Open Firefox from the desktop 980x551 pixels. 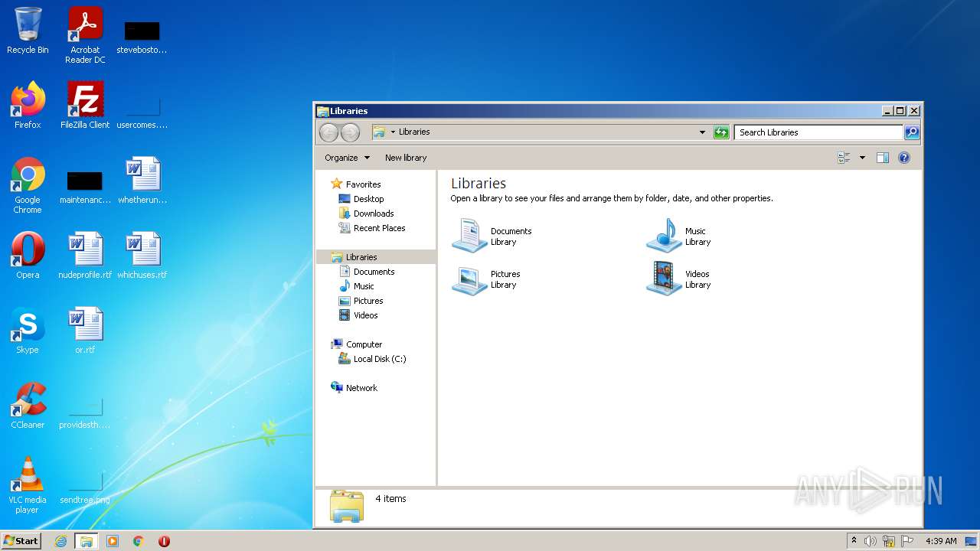tap(28, 105)
